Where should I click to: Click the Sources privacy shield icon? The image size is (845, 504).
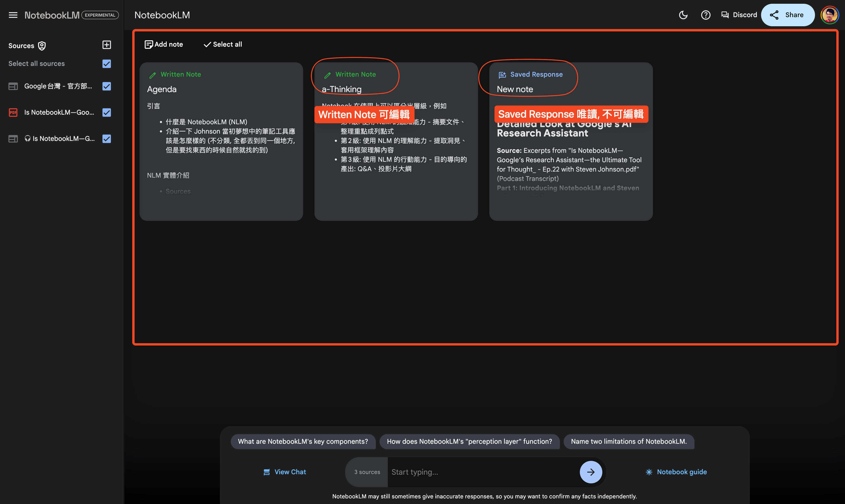42,46
